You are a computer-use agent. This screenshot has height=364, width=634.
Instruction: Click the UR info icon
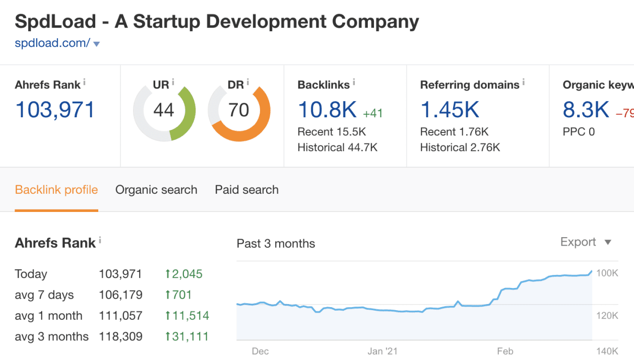point(173,82)
